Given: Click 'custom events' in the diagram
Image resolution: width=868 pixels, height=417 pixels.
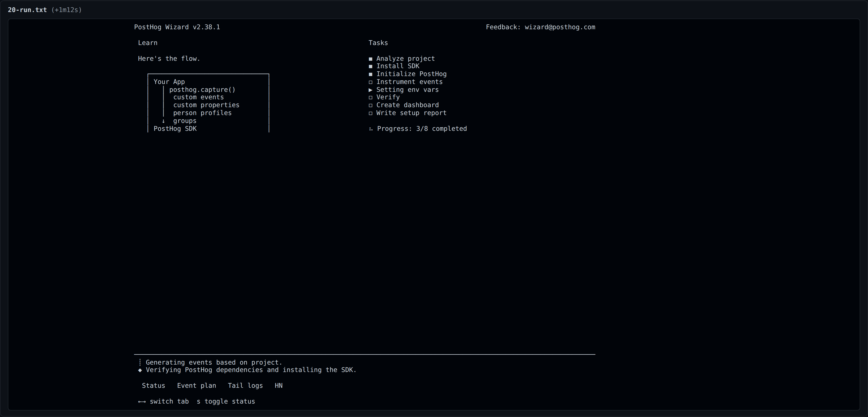Looking at the screenshot, I should [x=198, y=97].
